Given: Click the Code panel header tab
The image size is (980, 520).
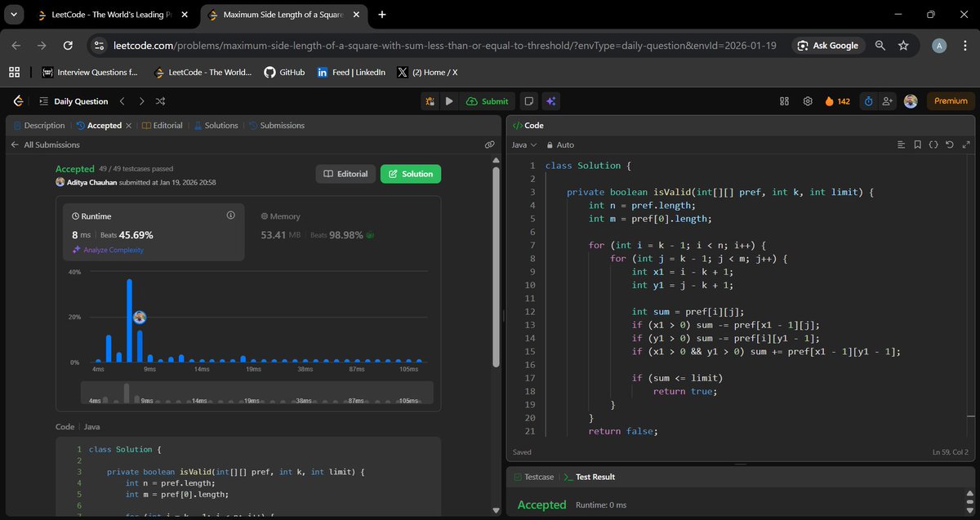Looking at the screenshot, I should pyautogui.click(x=528, y=125).
